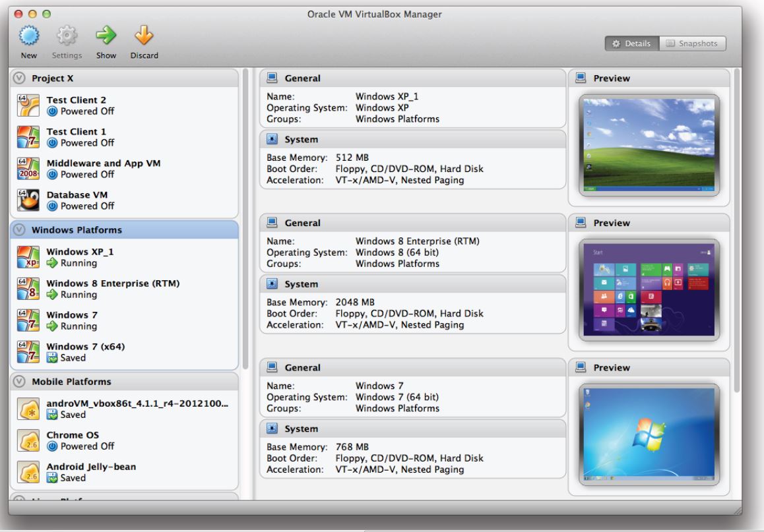This screenshot has width=764, height=532.
Task: Select the Windows 8 Enterprise (RTM) icon
Action: [x=28, y=289]
